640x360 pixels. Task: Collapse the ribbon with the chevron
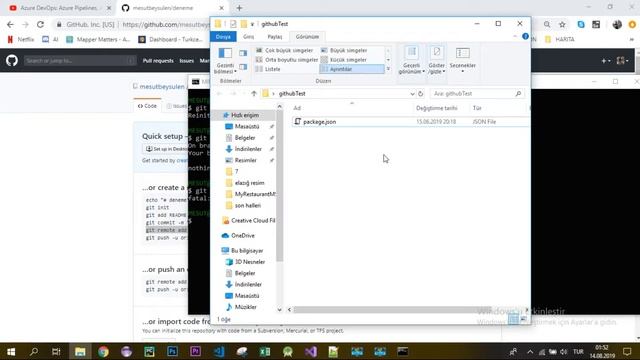tap(515, 37)
